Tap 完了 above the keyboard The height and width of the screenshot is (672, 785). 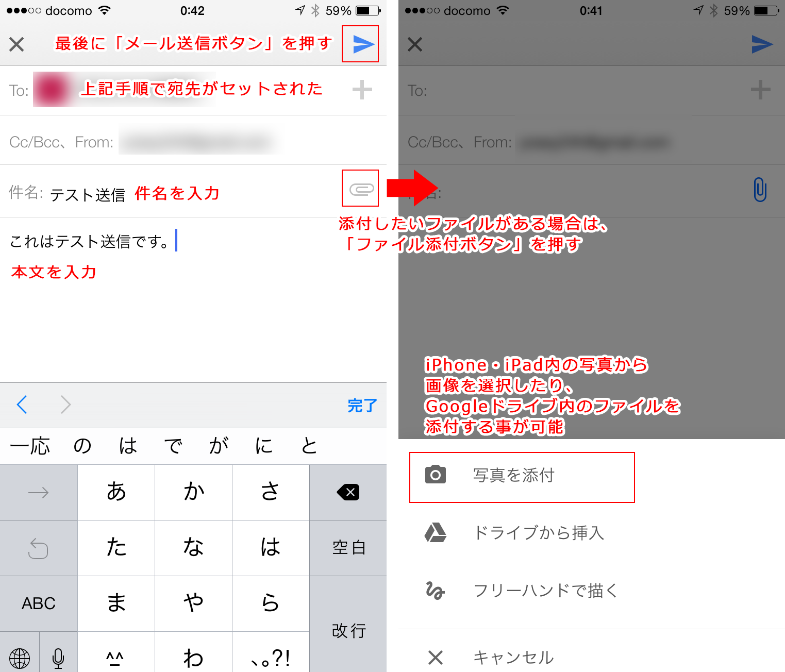pyautogui.click(x=362, y=406)
